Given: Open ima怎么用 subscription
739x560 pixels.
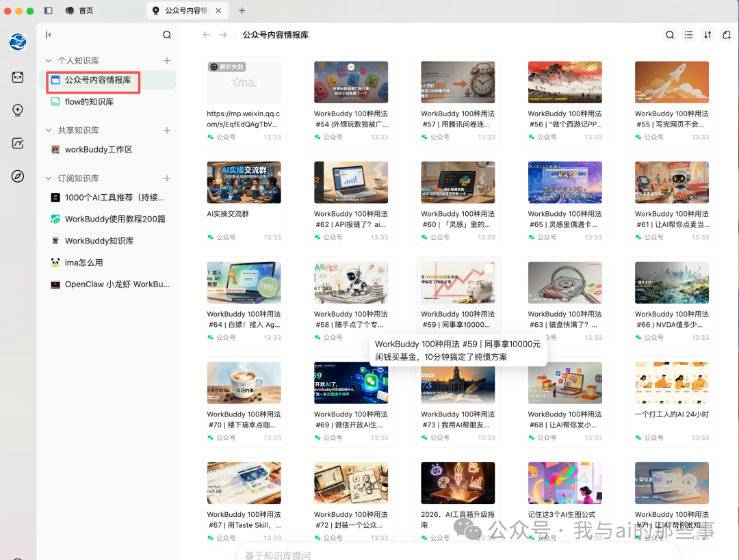Looking at the screenshot, I should pyautogui.click(x=108, y=263).
